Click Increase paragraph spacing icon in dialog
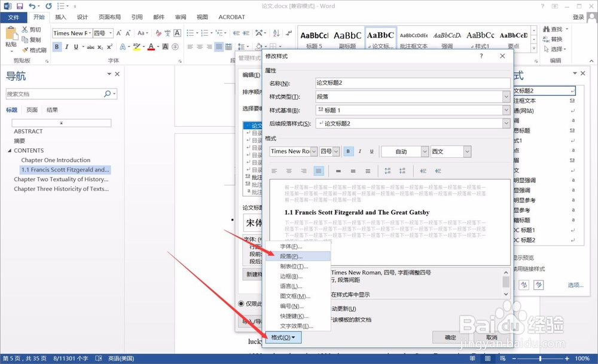598x364 pixels. point(388,171)
